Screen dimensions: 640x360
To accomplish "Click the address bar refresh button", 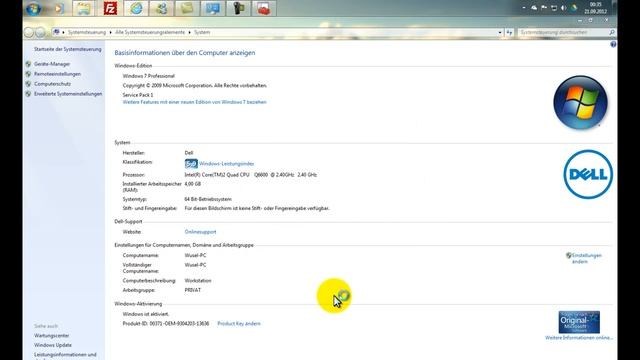I will 509,32.
